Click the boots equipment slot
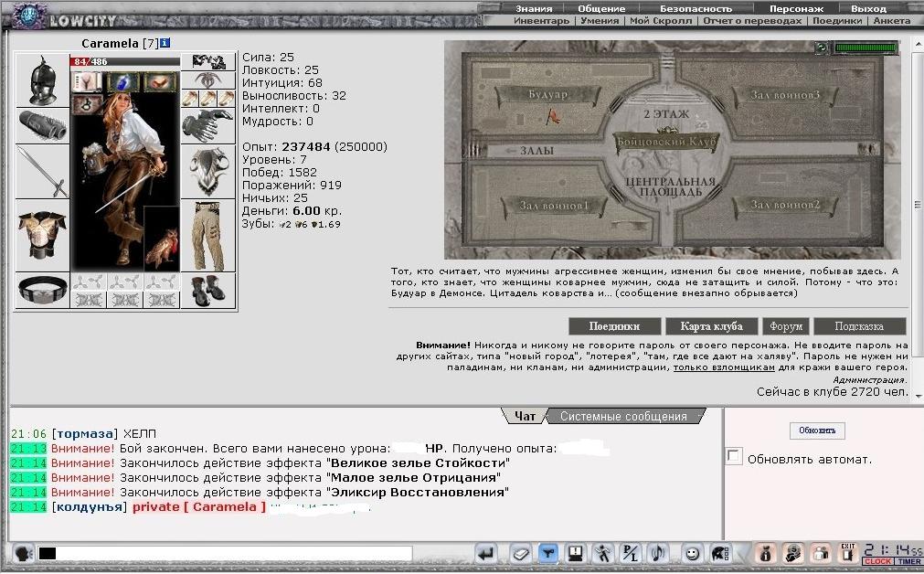Viewport: 924px width, 574px height. [x=208, y=290]
